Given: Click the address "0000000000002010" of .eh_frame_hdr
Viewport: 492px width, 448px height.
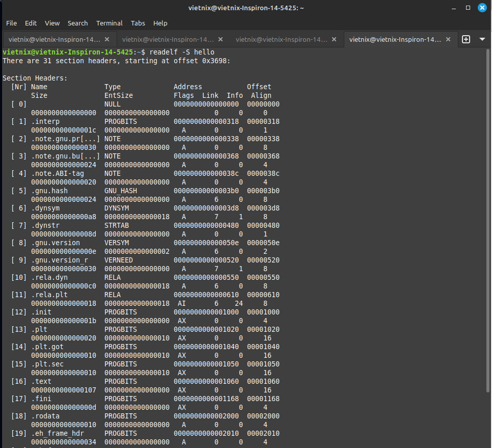Looking at the screenshot, I should point(206,434).
